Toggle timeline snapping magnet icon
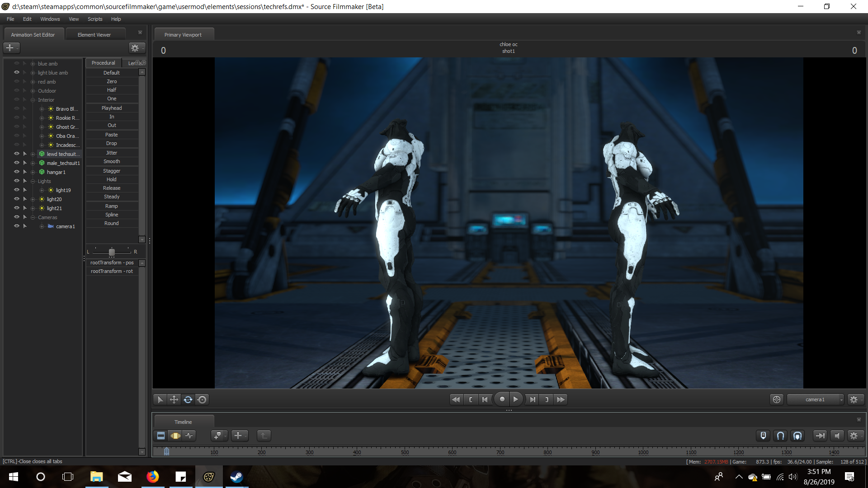The width and height of the screenshot is (868, 488). pyautogui.click(x=780, y=436)
